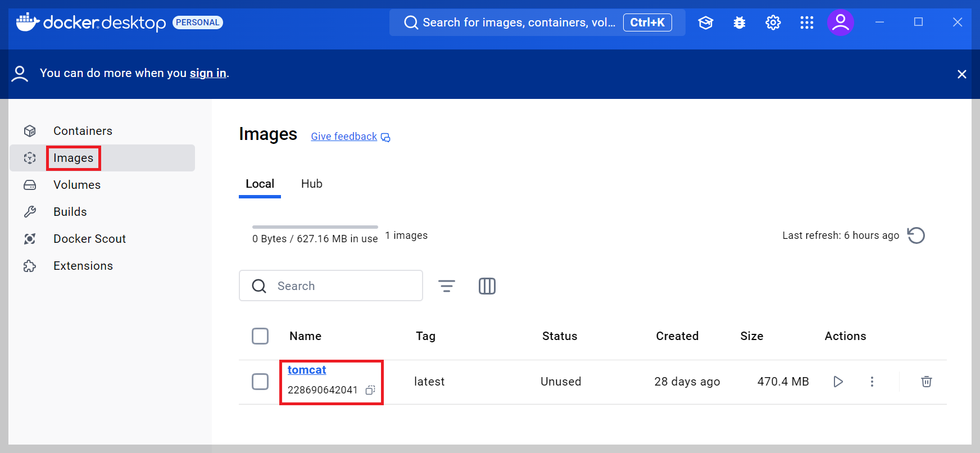This screenshot has width=980, height=453.
Task: Click the Tag column header
Action: (425, 336)
